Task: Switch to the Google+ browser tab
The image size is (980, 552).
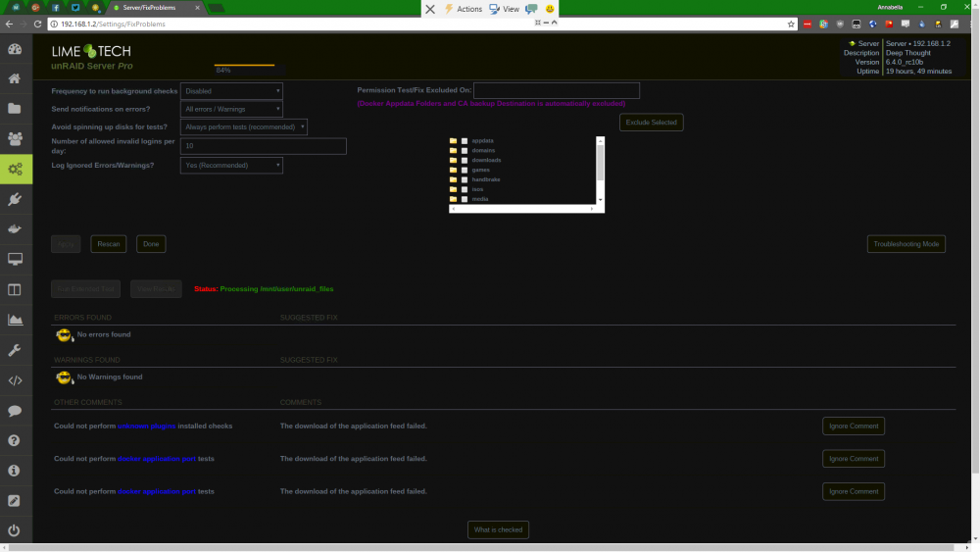Action: click(35, 8)
